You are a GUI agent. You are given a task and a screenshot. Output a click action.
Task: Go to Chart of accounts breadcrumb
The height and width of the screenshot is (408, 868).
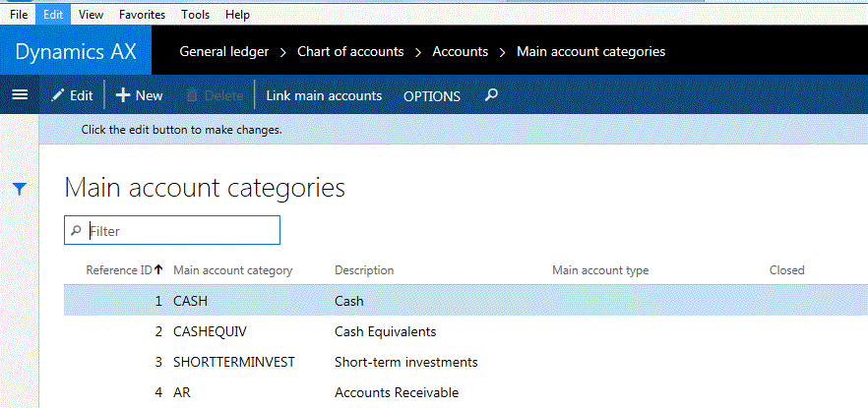tap(349, 51)
